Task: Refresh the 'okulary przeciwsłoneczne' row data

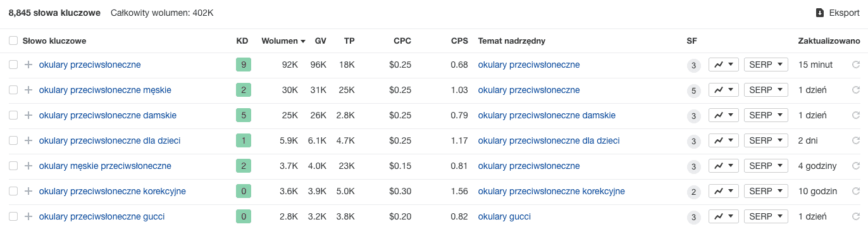Action: [x=856, y=65]
